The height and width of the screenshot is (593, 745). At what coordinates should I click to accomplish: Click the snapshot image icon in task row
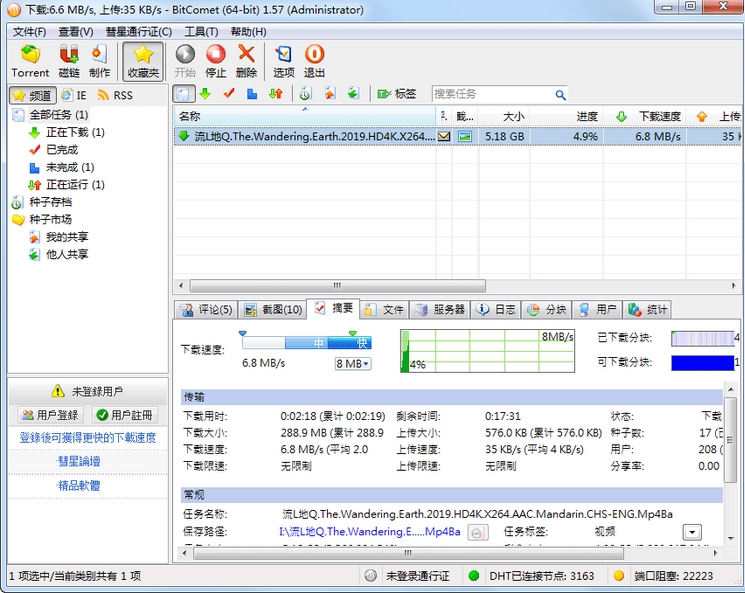465,136
